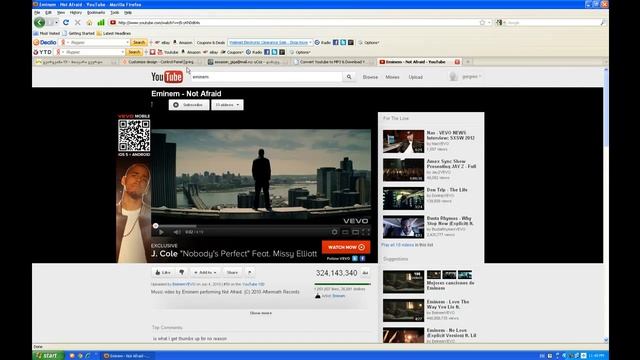Dislike the video with thumbs-down icon
Screen dimensions: 640x360
[x=182, y=272]
